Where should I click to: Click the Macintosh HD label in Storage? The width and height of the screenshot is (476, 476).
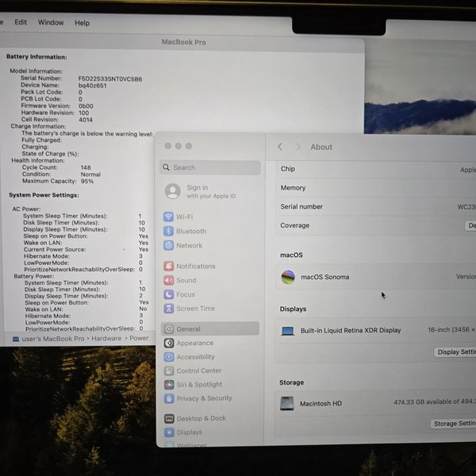[321, 404]
